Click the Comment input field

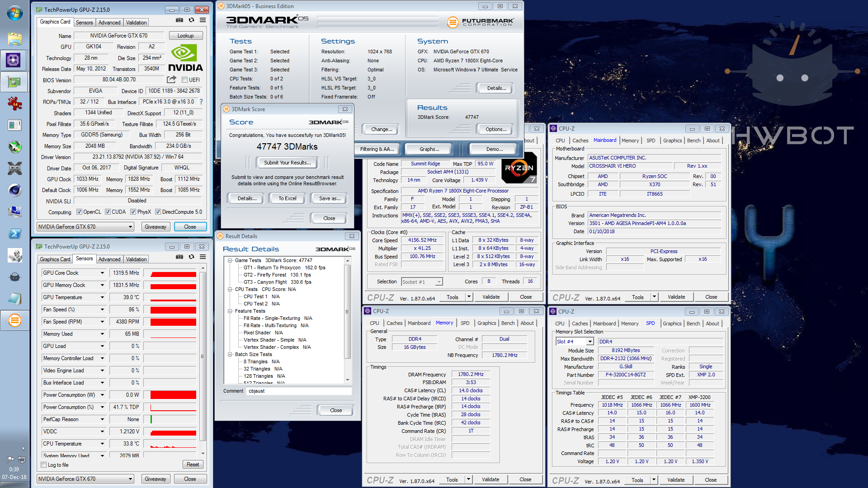(299, 391)
